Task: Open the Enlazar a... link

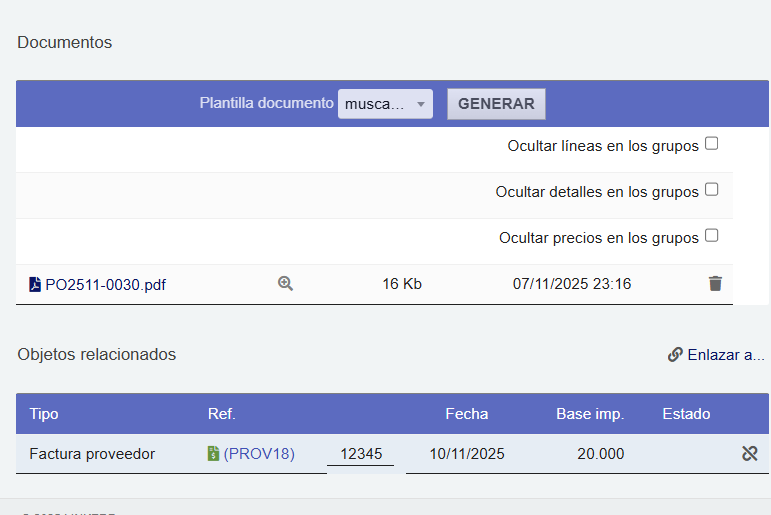Action: [x=726, y=355]
